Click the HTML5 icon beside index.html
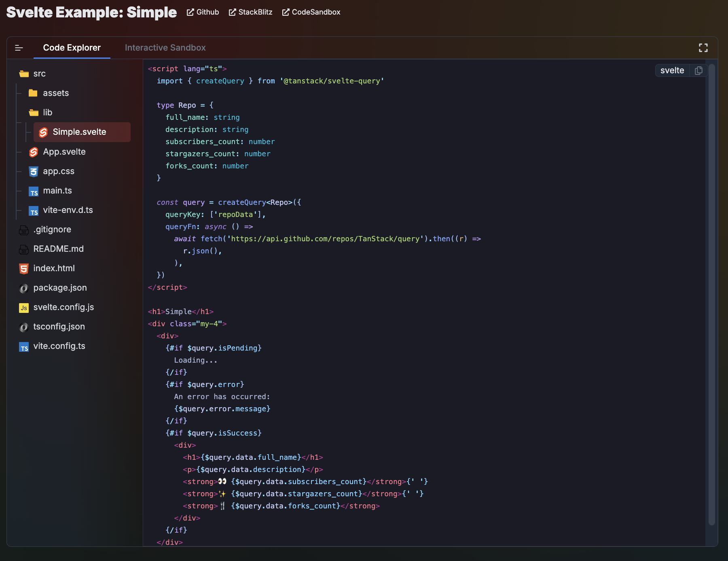The height and width of the screenshot is (561, 728). pyautogui.click(x=24, y=269)
